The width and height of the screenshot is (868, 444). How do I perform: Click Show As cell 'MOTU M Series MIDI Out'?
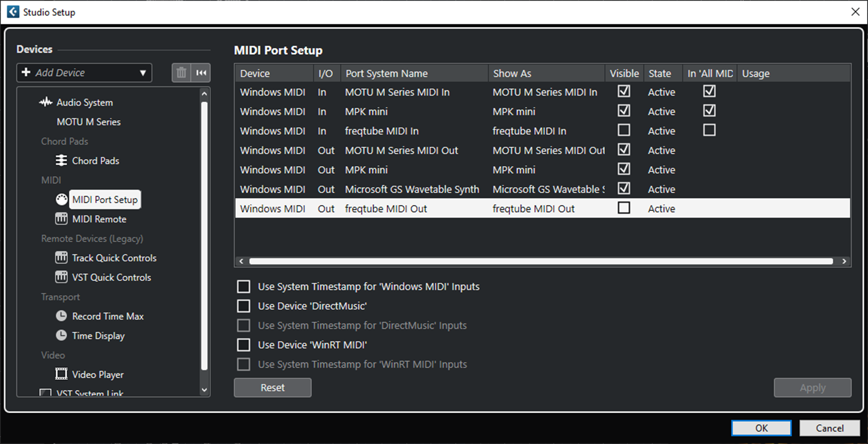coord(549,150)
